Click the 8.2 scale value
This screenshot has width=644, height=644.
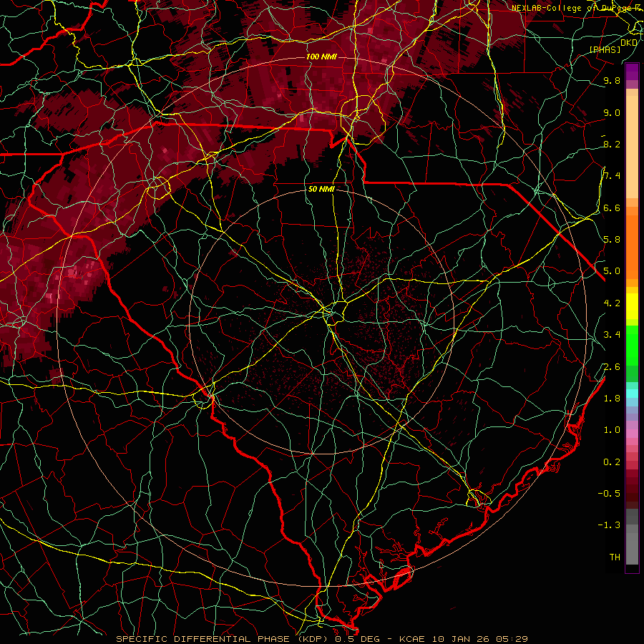[612, 144]
